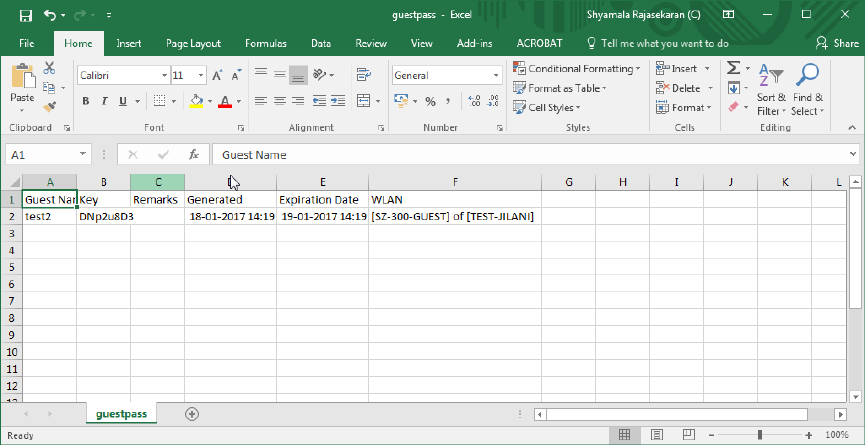
Task: Click the AutoSum sigma icon
Action: [733, 68]
